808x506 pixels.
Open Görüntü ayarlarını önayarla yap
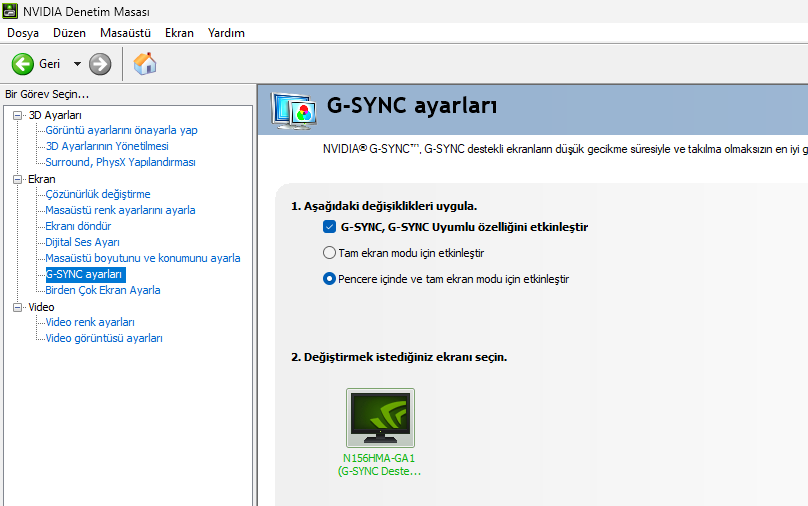[x=121, y=130]
